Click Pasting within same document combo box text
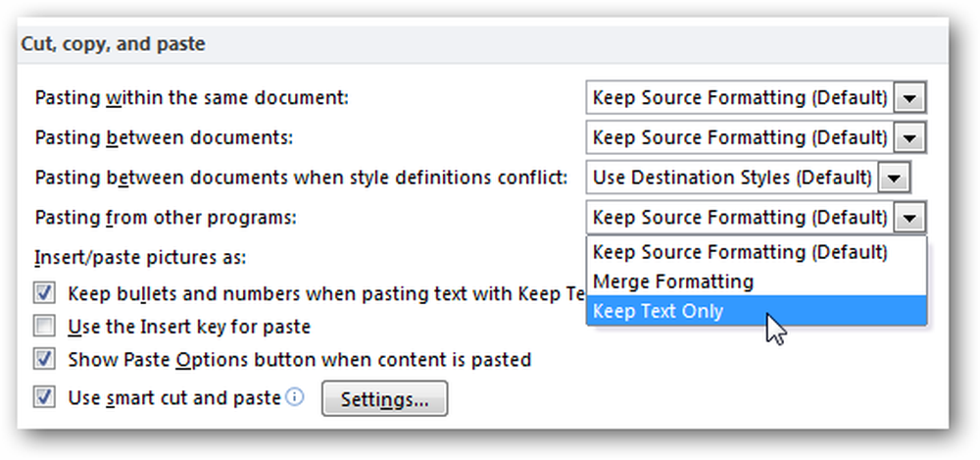This screenshot has height=460, width=980. [x=740, y=98]
